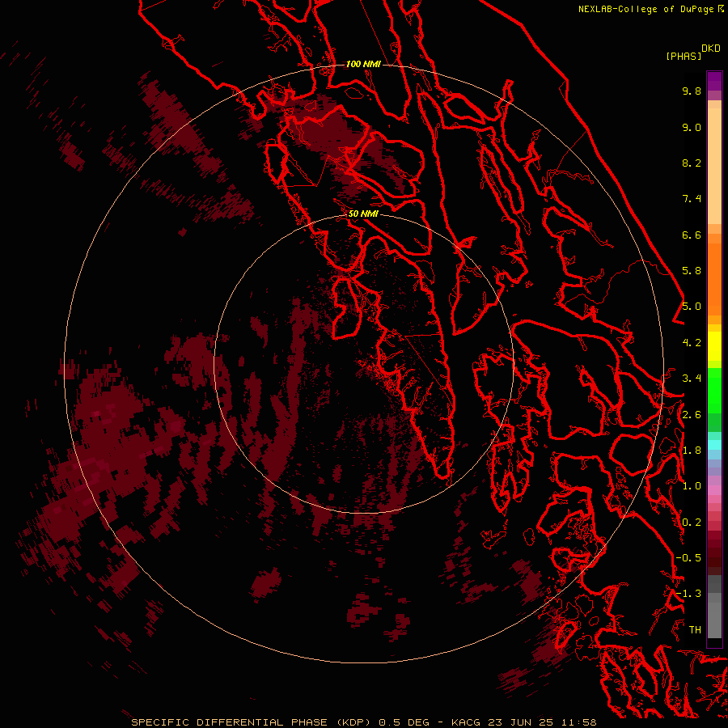Screen dimensions: 728x728
Task: Click the 9.8 value on the color scale
Action: point(692,91)
